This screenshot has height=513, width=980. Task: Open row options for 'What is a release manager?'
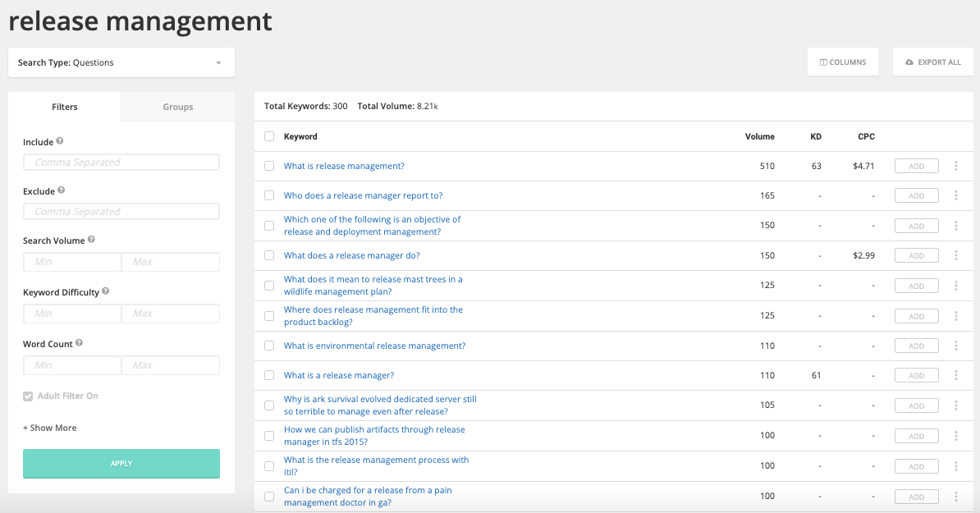coord(956,376)
